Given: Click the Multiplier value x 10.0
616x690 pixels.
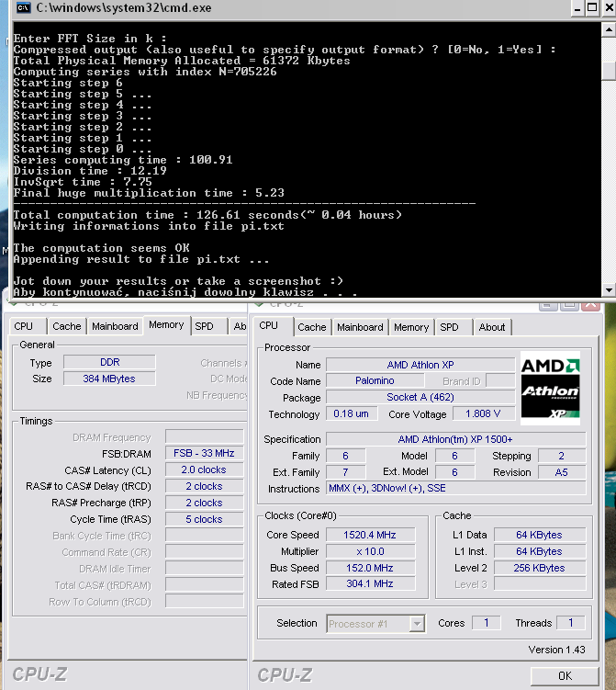Looking at the screenshot, I should click(370, 551).
